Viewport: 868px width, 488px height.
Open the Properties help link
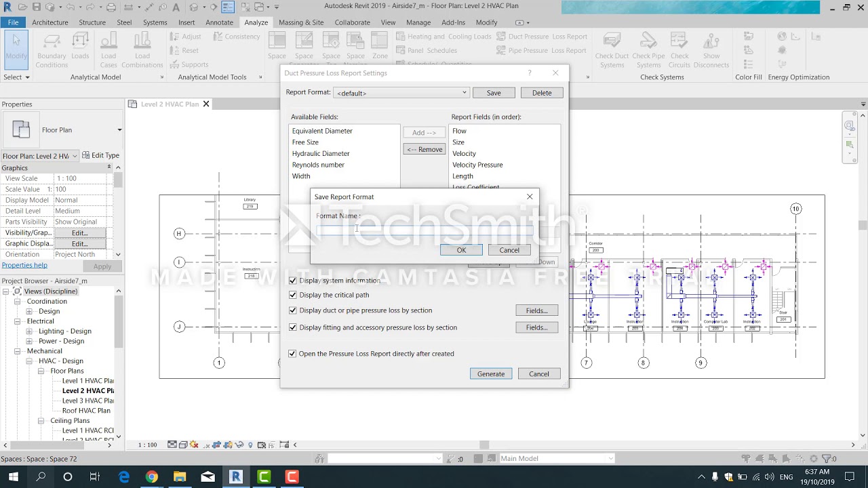pos(24,265)
